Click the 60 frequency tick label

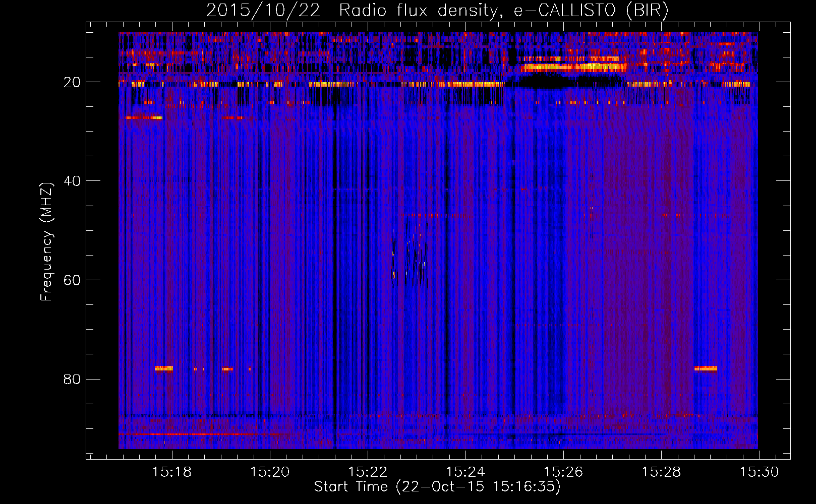click(72, 280)
